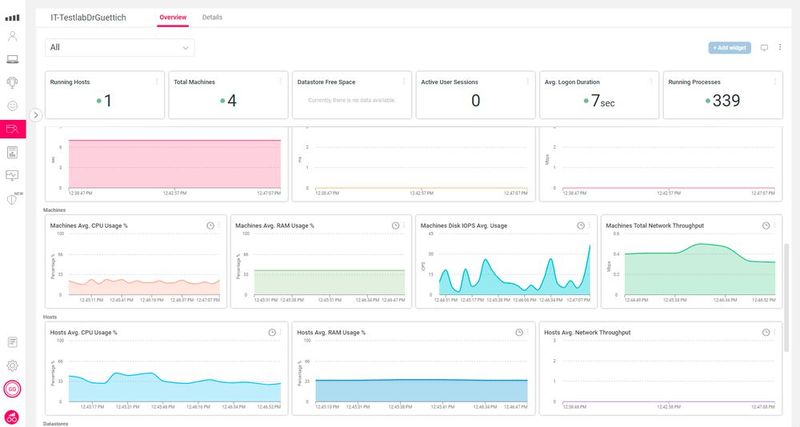The height and width of the screenshot is (427, 800).
Task: Open the dashboard options menu beside the monitor icon
Action: 780,47
